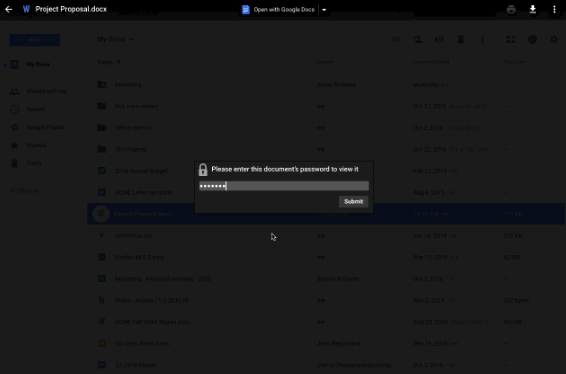
Task: Select Marketing - Financial overview - 2016 row
Action: [x=326, y=279]
